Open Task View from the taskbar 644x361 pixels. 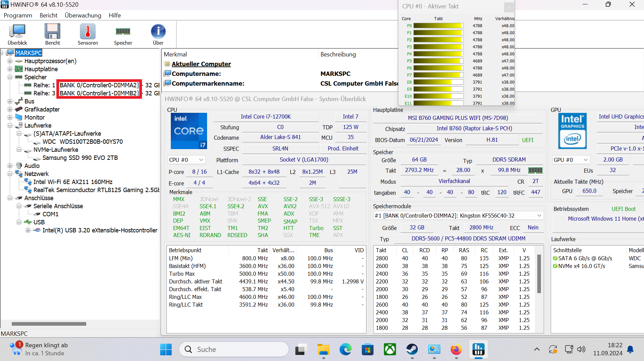(x=301, y=350)
